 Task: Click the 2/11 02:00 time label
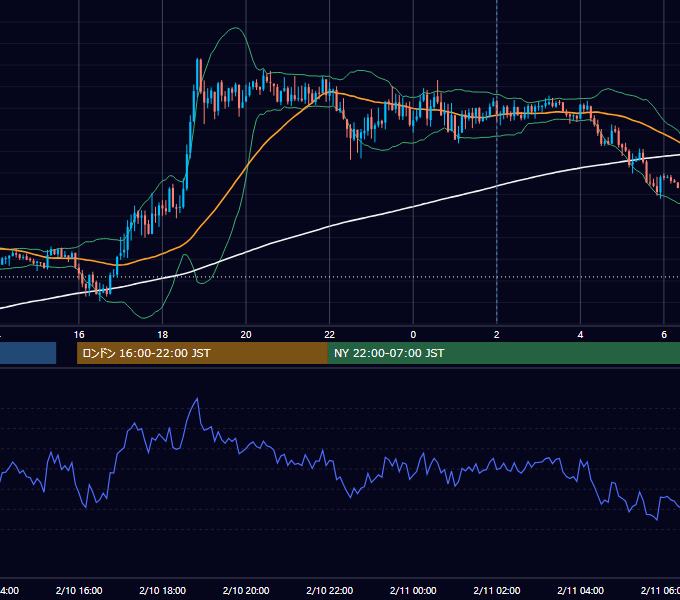(x=497, y=590)
